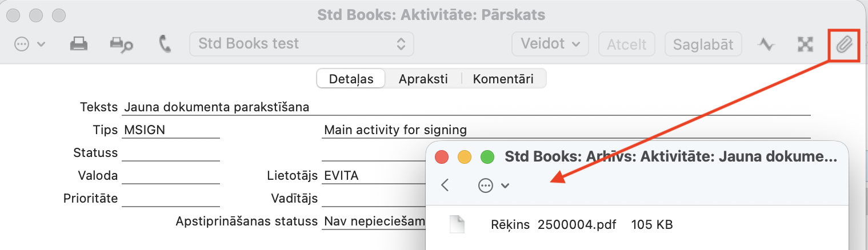Click the phone call icon
Viewport: 868px width, 250px height.
[x=165, y=44]
